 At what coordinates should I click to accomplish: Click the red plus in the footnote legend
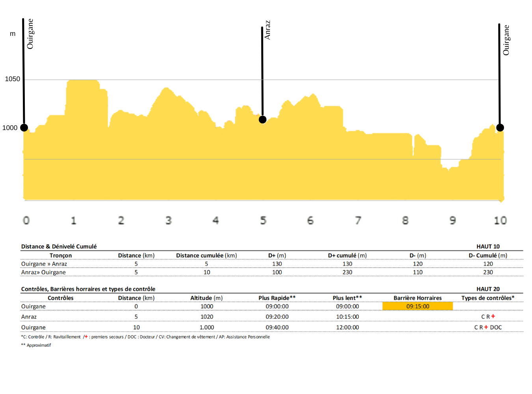(86, 337)
